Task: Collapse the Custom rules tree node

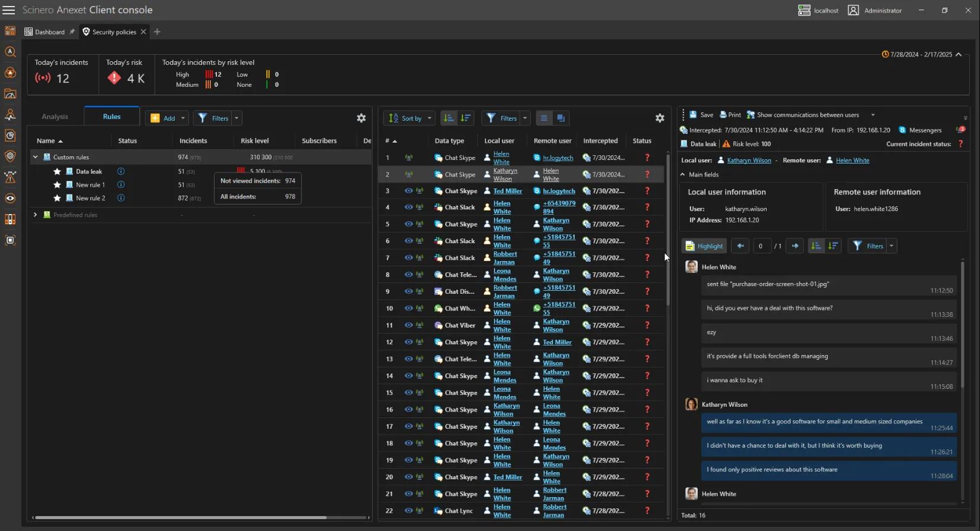Action: pyautogui.click(x=36, y=157)
